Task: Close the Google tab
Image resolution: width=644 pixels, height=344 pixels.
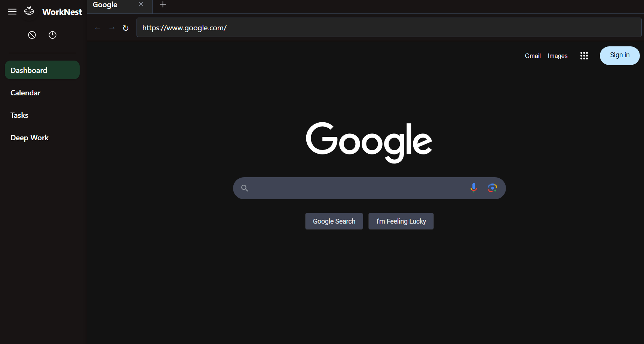Action: (141, 4)
